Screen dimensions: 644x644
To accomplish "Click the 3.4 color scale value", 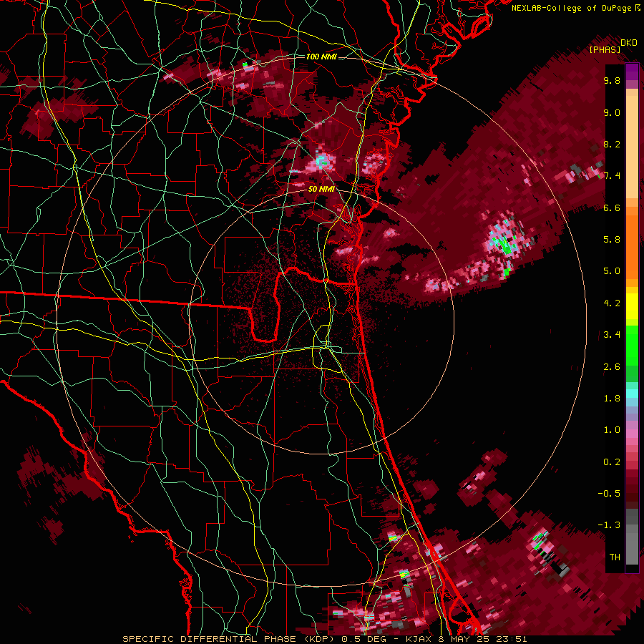I will point(612,335).
